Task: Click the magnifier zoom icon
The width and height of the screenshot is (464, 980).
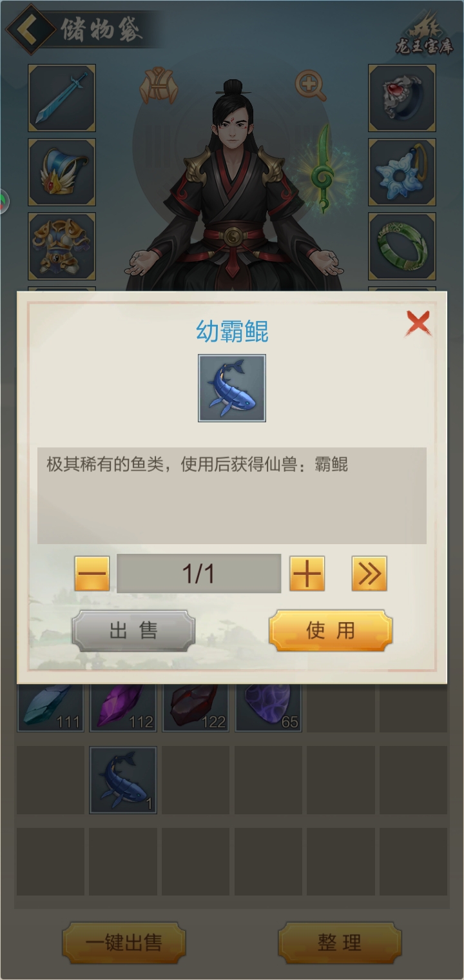Action: coord(311,85)
